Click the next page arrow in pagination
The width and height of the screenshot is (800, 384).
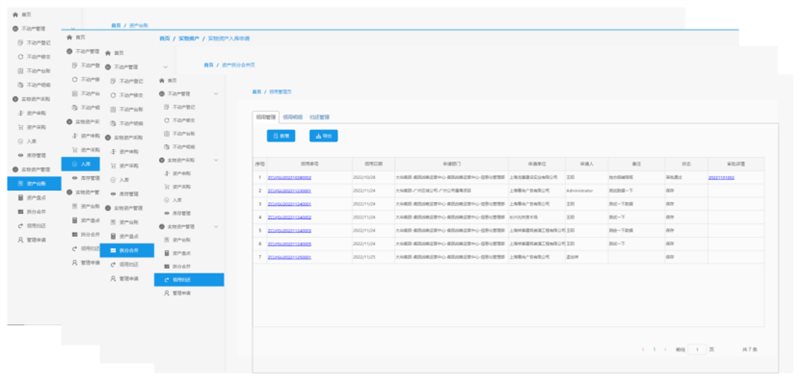click(x=665, y=350)
